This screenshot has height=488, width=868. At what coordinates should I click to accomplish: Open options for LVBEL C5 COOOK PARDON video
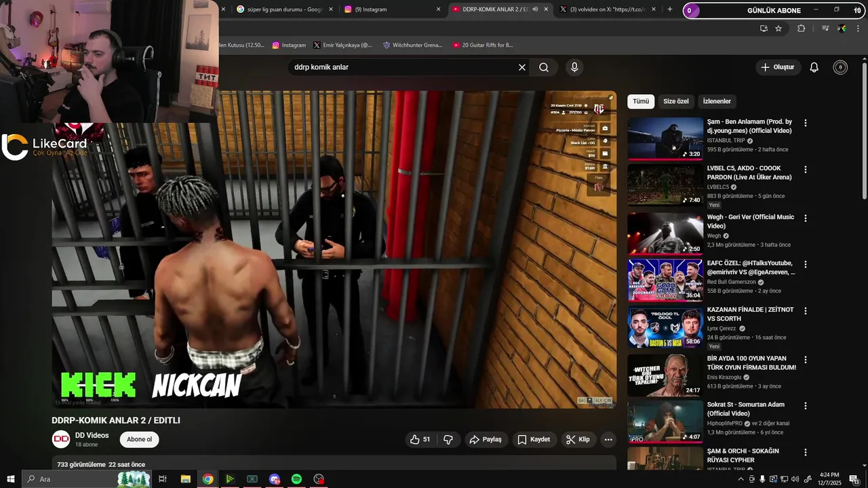806,169
